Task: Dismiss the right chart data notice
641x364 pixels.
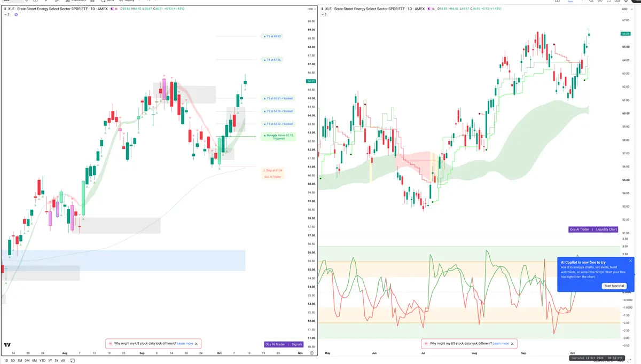Action: click(x=512, y=344)
